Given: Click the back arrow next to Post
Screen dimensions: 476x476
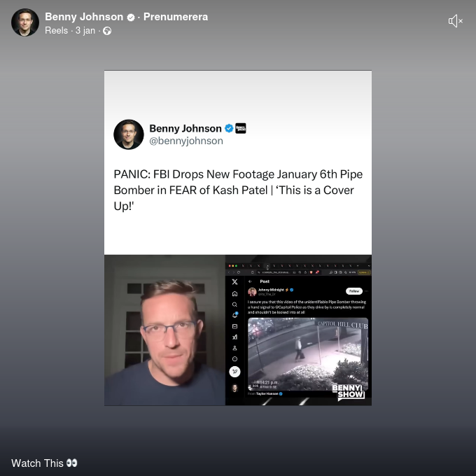Looking at the screenshot, I should [250, 281].
